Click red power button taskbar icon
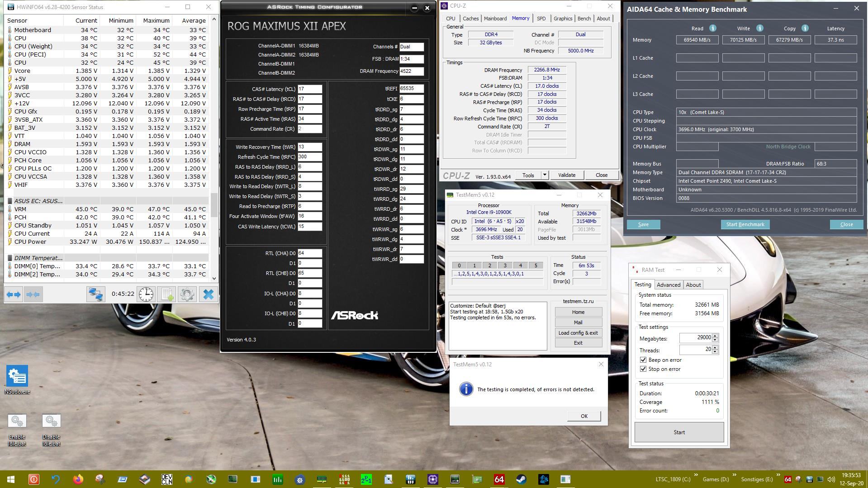Screen dimensions: 868x488 point(33,479)
